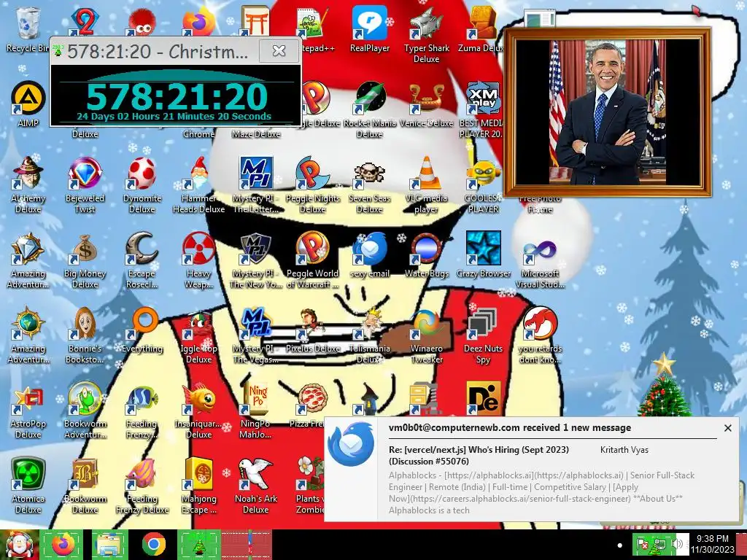Open the Recycle Bin desktop icon

point(28,29)
